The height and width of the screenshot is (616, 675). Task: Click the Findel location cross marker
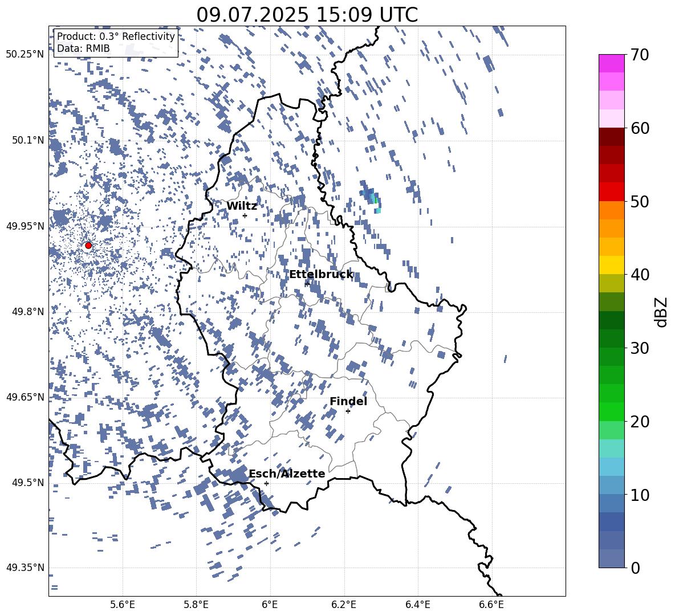point(348,411)
